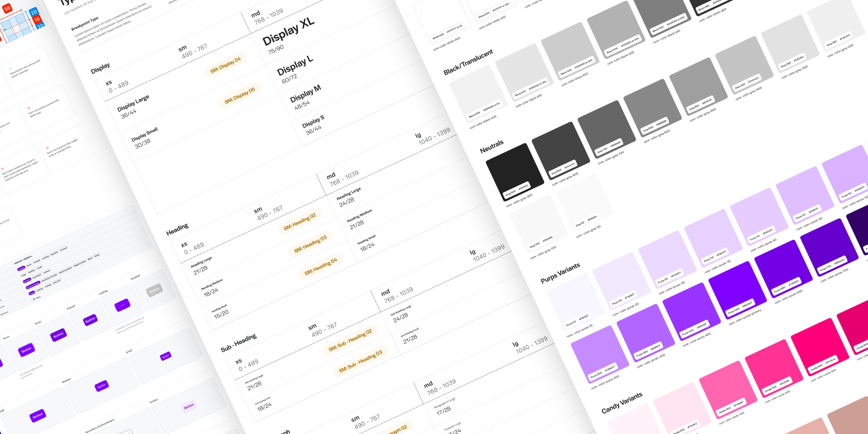The height and width of the screenshot is (434, 868).
Task: Click the green check icon on the guideline card
Action: 10,68
